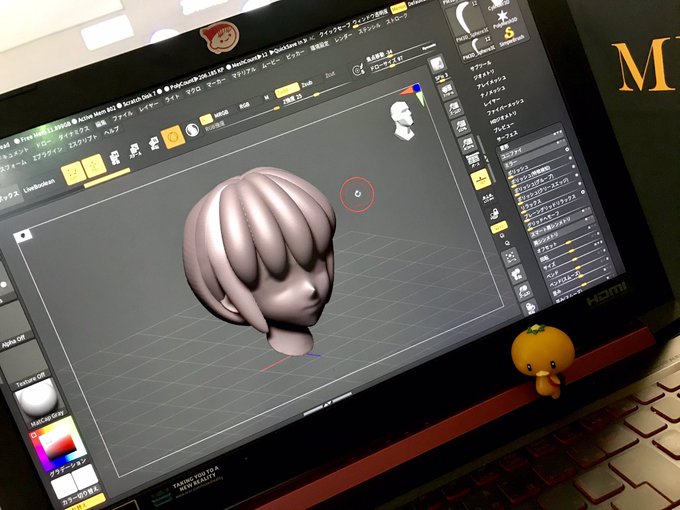Pick a color in the color picker square
This screenshot has width=680, height=510.
point(59,446)
